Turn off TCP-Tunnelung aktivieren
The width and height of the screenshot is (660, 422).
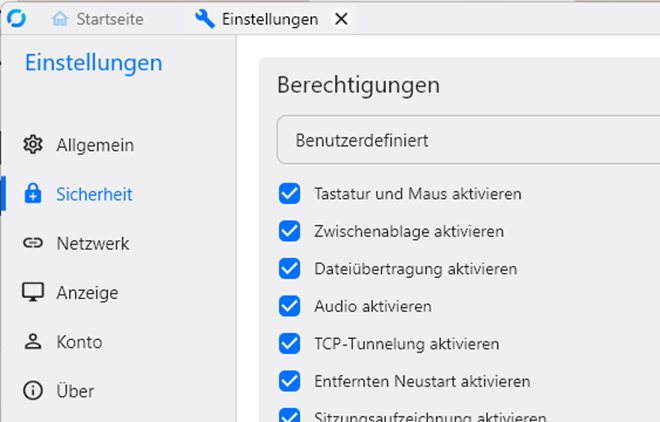click(x=290, y=344)
